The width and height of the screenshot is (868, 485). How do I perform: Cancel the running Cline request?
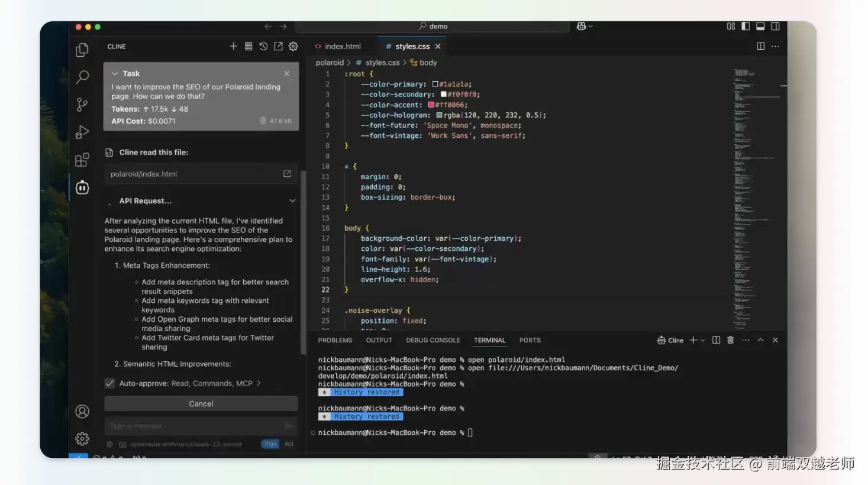click(201, 403)
